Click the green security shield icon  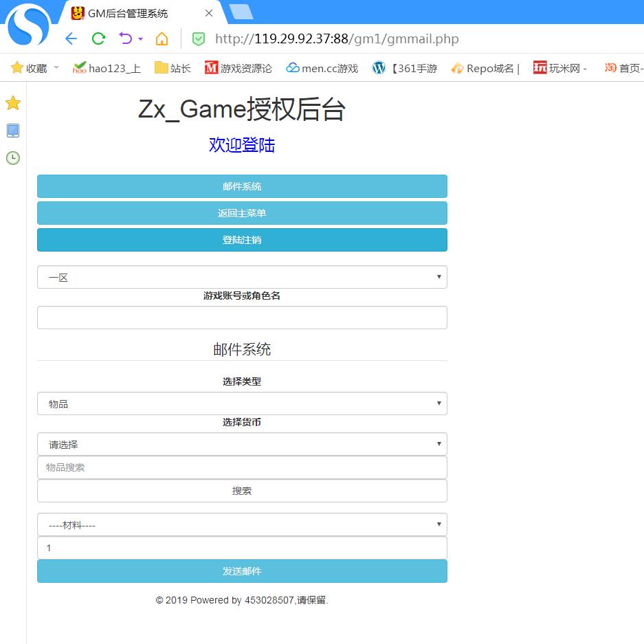tap(198, 39)
